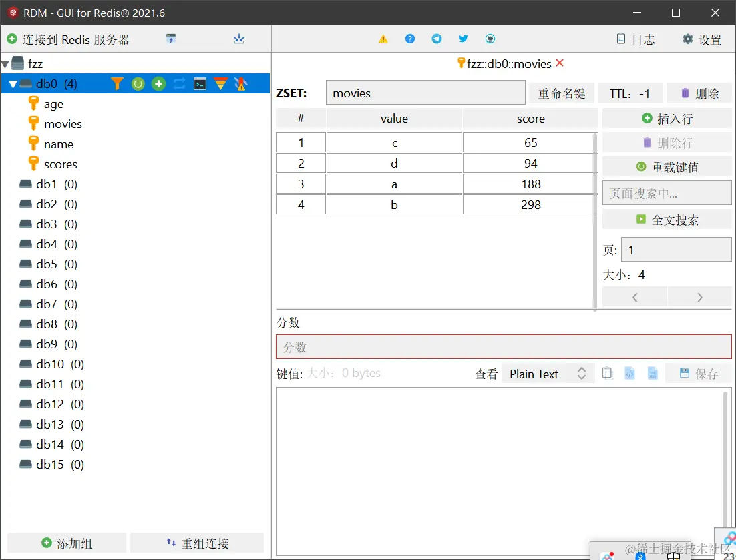Collapse the fzz connection tree node
The image size is (736, 560).
click(x=5, y=64)
